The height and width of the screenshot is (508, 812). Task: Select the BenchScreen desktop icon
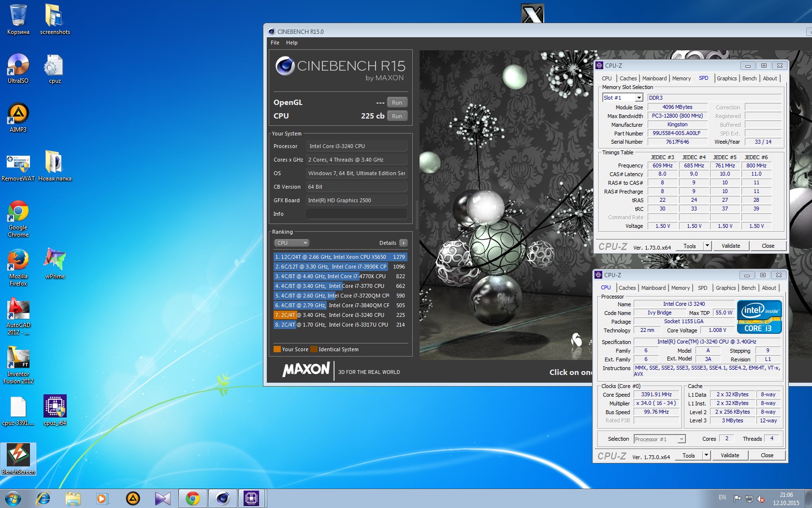pyautogui.click(x=18, y=459)
